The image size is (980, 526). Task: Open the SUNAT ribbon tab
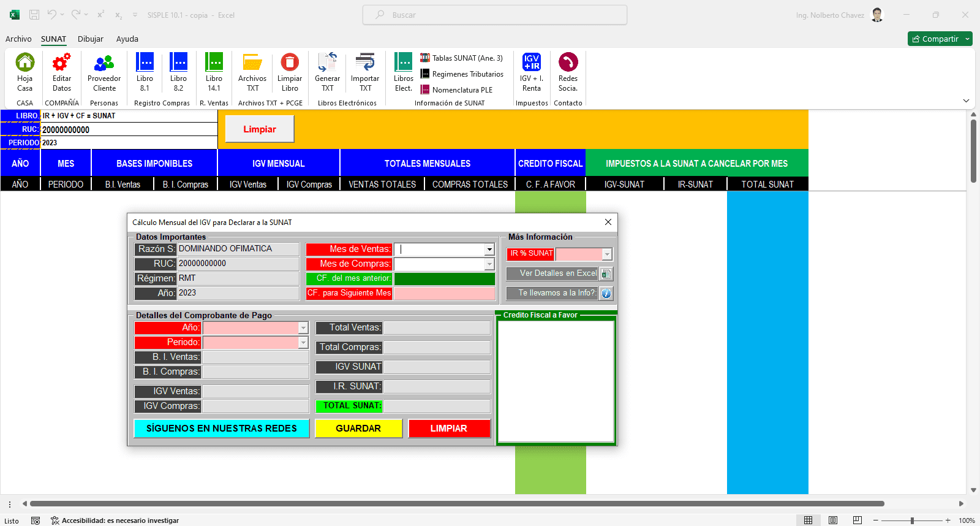click(54, 39)
